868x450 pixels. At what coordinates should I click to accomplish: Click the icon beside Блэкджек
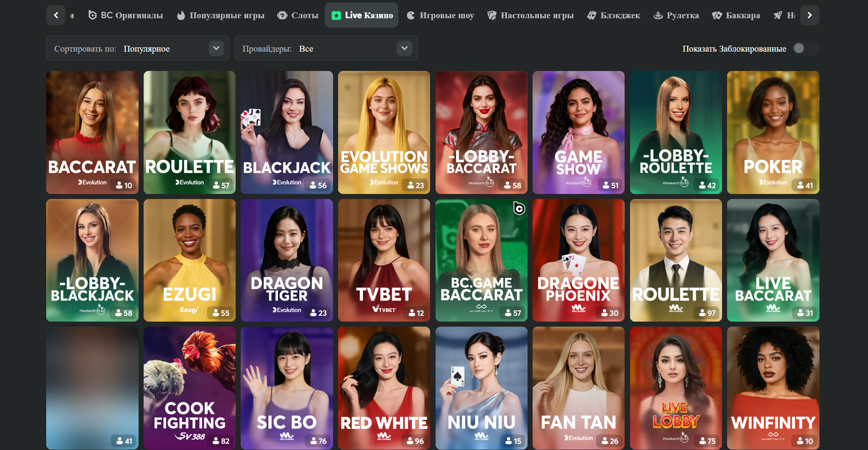click(x=592, y=15)
